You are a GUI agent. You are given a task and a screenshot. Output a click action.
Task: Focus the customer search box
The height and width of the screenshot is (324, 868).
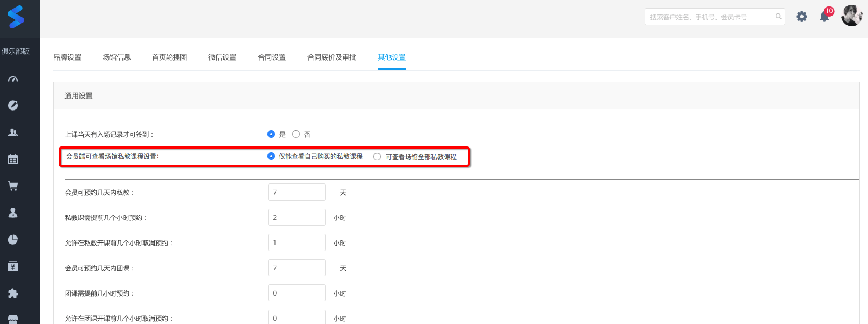tap(709, 17)
